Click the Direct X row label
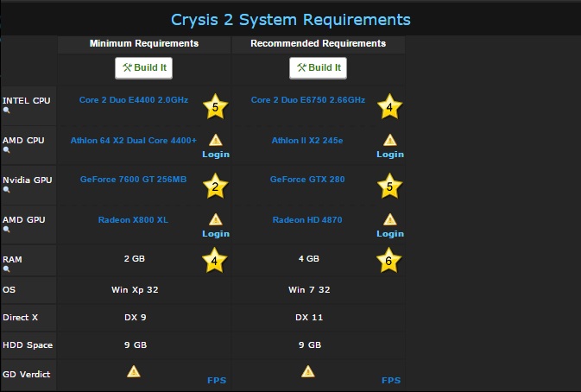This screenshot has width=581, height=392. [x=20, y=318]
